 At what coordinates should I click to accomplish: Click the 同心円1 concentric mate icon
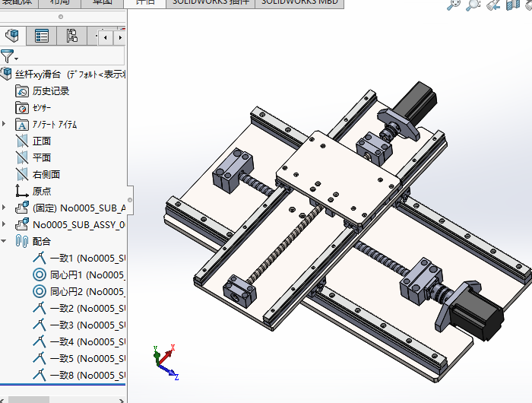pos(40,274)
